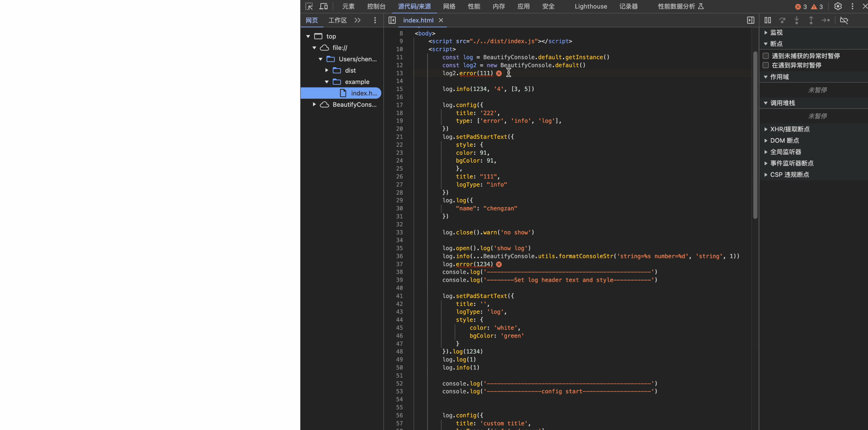Expand the dist folder
Image resolution: width=868 pixels, height=430 pixels.
[x=327, y=70]
